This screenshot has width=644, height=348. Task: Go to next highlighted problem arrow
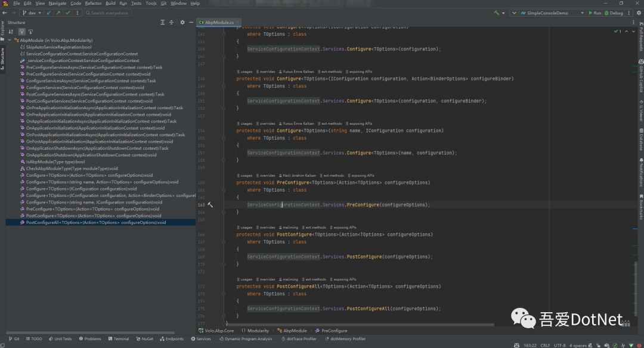click(633, 32)
